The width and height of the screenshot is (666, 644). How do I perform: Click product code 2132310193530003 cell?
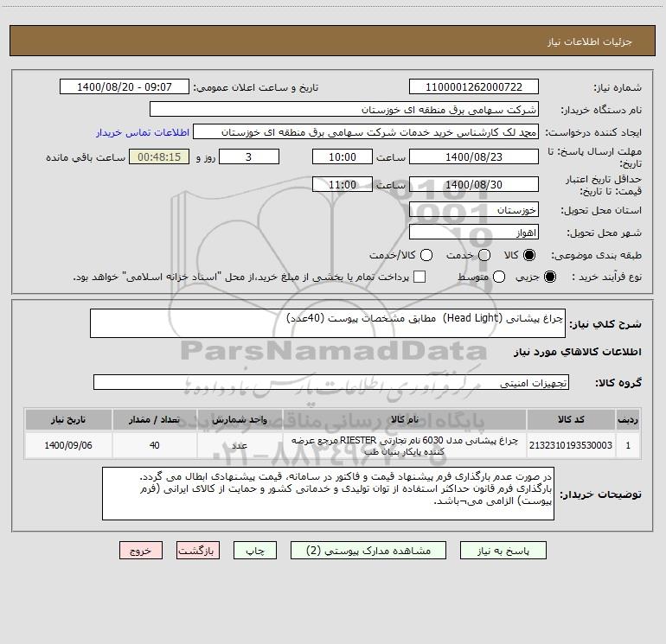[x=571, y=445]
